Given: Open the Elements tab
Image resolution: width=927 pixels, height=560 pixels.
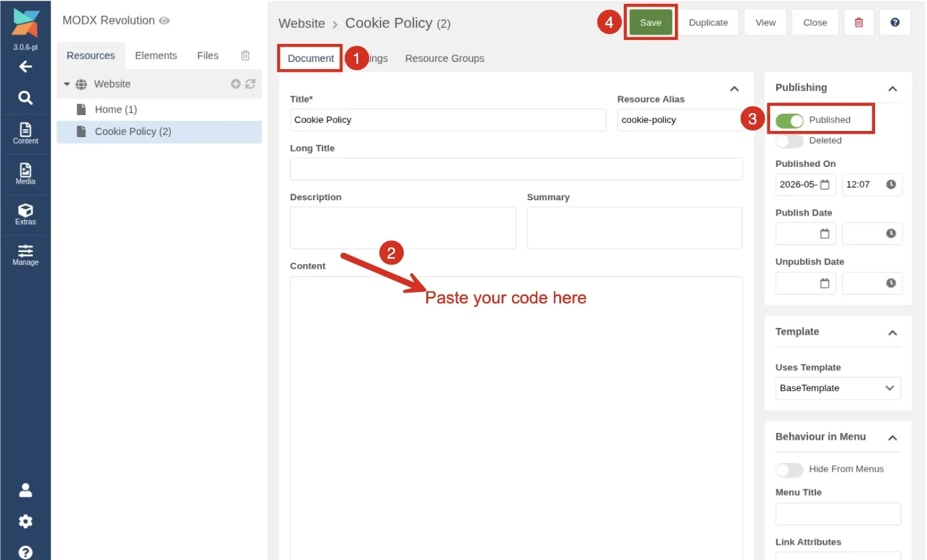Looking at the screenshot, I should tap(156, 56).
